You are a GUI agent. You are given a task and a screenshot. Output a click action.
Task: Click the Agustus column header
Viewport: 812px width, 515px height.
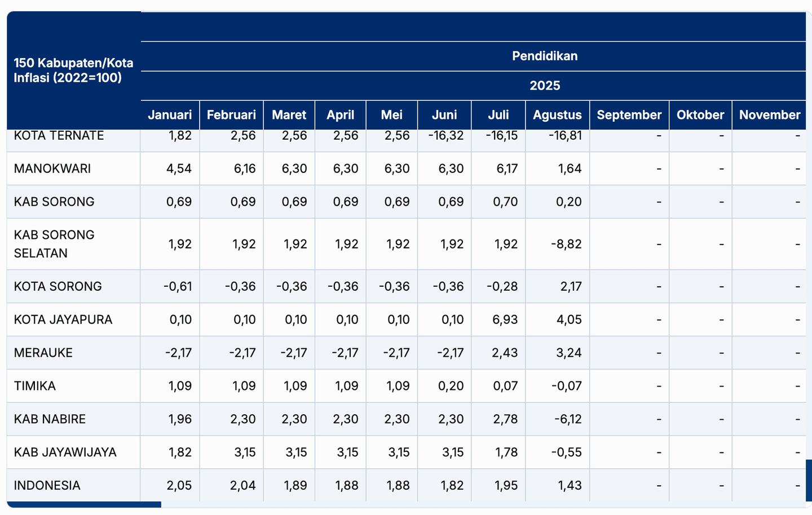pyautogui.click(x=557, y=115)
